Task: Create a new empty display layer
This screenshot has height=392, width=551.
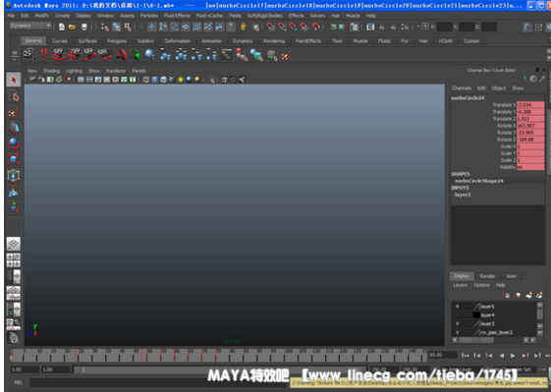Action: point(528,296)
